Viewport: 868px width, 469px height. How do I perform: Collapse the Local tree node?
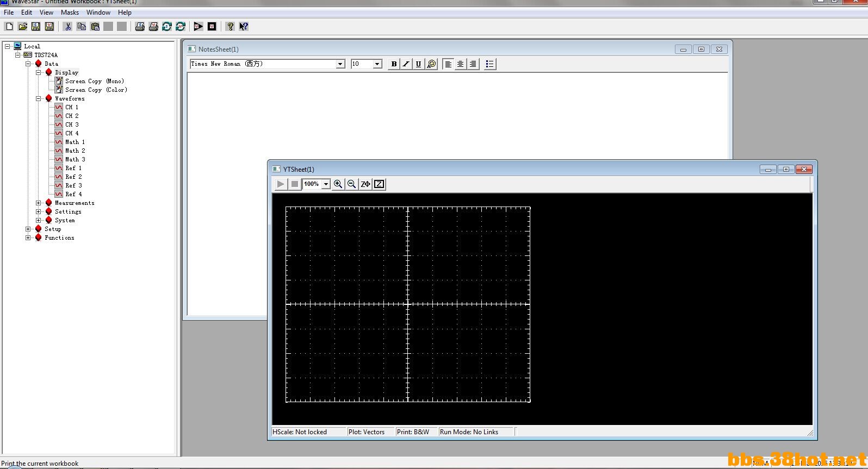[7, 46]
